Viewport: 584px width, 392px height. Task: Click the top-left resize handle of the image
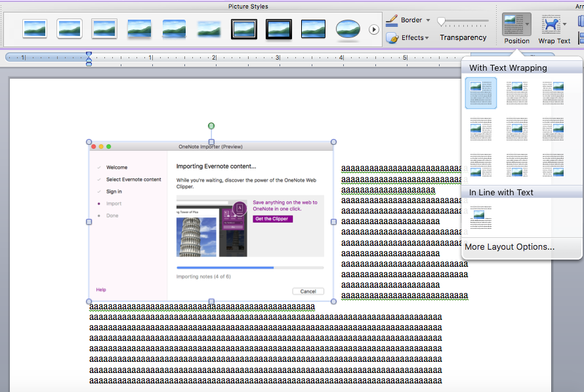(x=89, y=142)
